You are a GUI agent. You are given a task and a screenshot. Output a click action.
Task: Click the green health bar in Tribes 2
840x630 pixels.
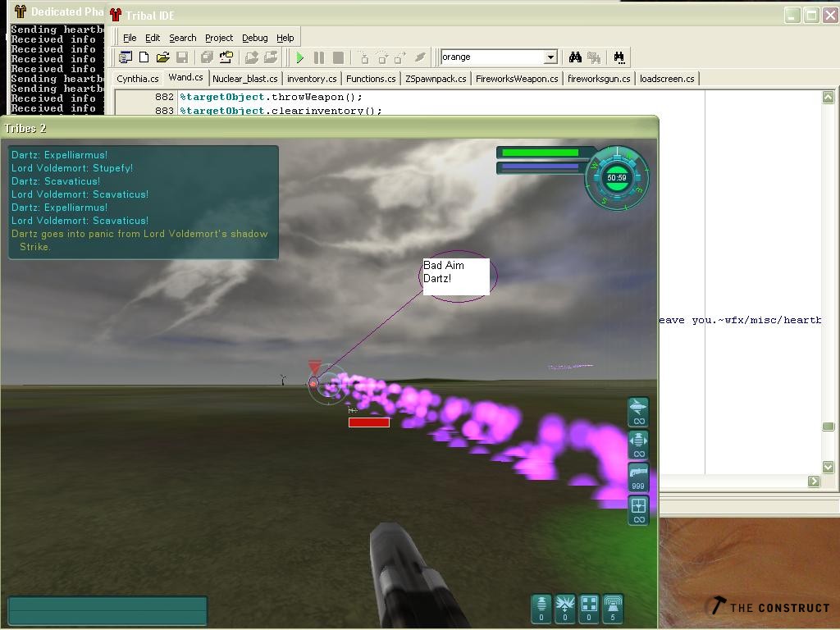tap(540, 153)
